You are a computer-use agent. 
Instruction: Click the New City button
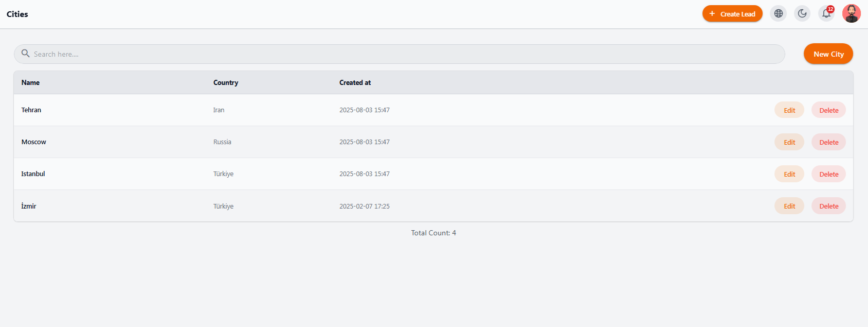tap(828, 54)
